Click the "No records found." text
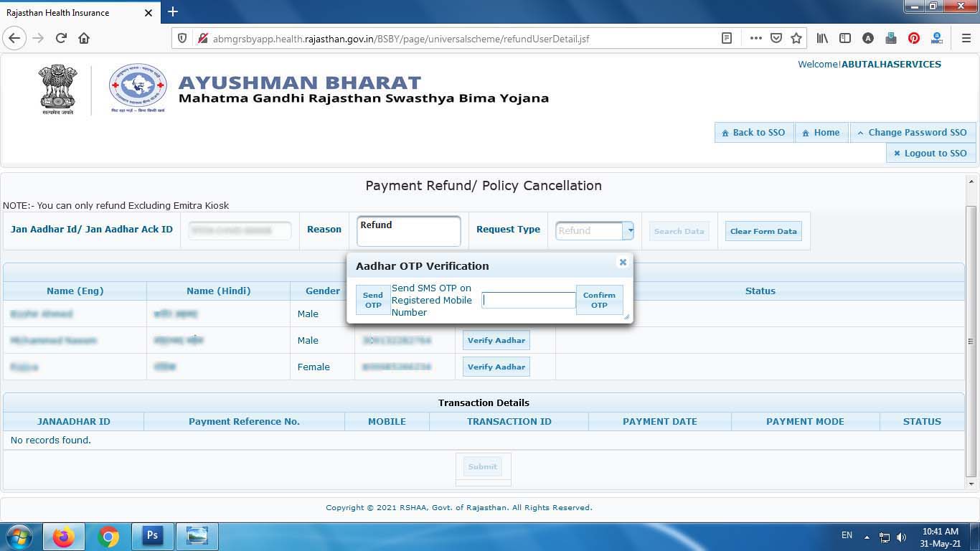Image resolution: width=980 pixels, height=551 pixels. click(x=51, y=440)
